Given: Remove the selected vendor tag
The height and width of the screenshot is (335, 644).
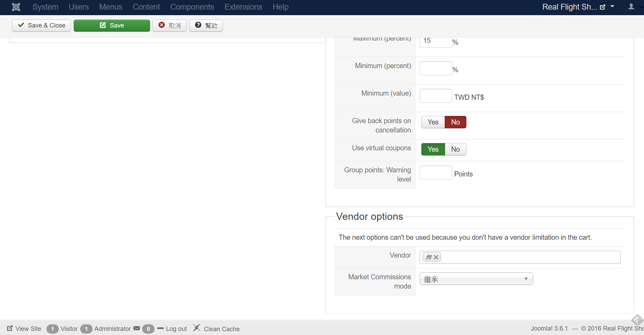Looking at the screenshot, I should coord(436,257).
